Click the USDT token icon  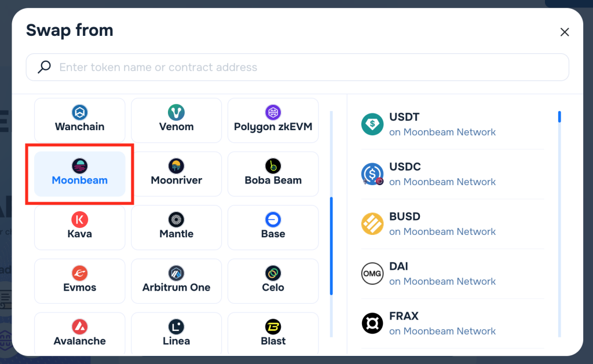(x=372, y=124)
